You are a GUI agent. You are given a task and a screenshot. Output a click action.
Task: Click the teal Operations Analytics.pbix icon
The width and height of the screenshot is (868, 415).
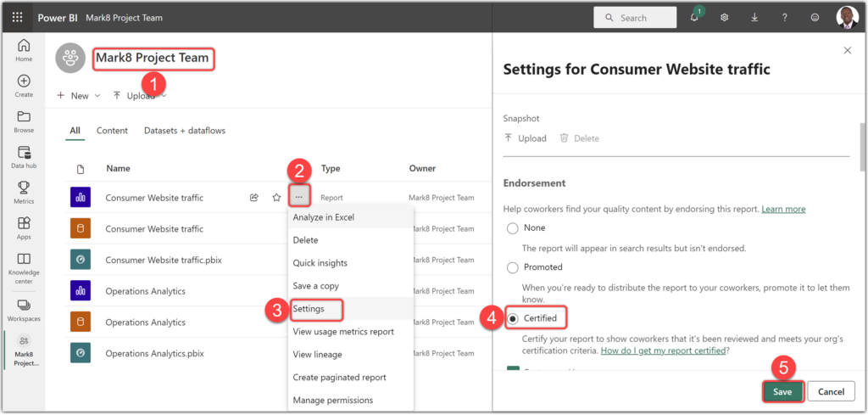[x=81, y=353]
